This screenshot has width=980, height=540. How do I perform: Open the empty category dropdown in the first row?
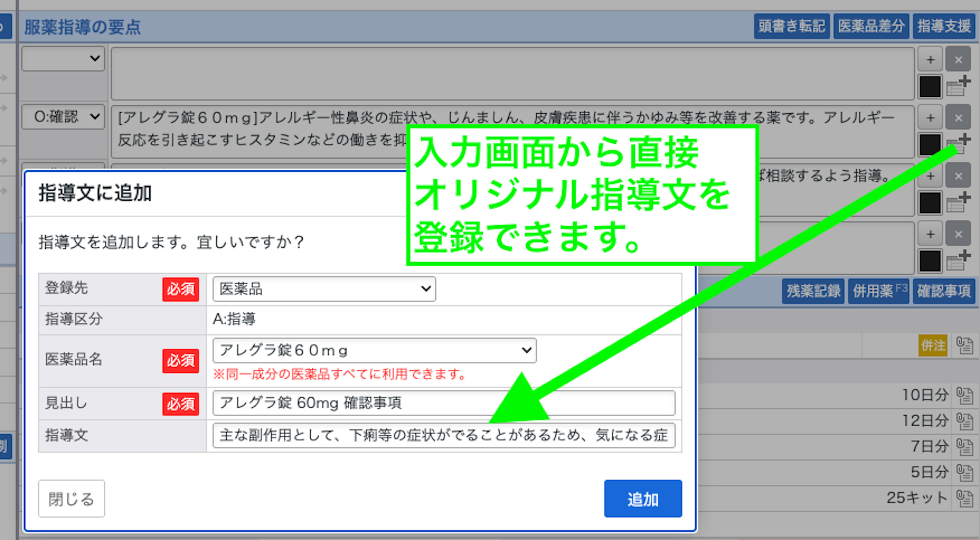tap(63, 59)
